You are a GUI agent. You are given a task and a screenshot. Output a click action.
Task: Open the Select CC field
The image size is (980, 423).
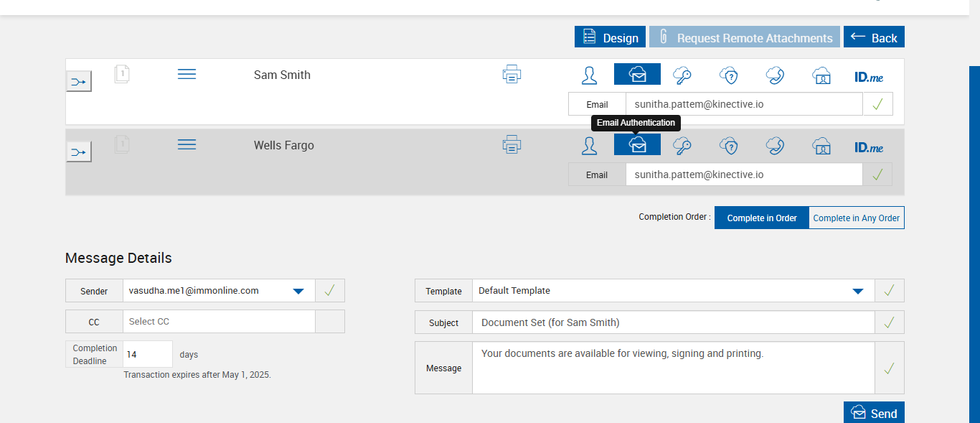point(219,322)
